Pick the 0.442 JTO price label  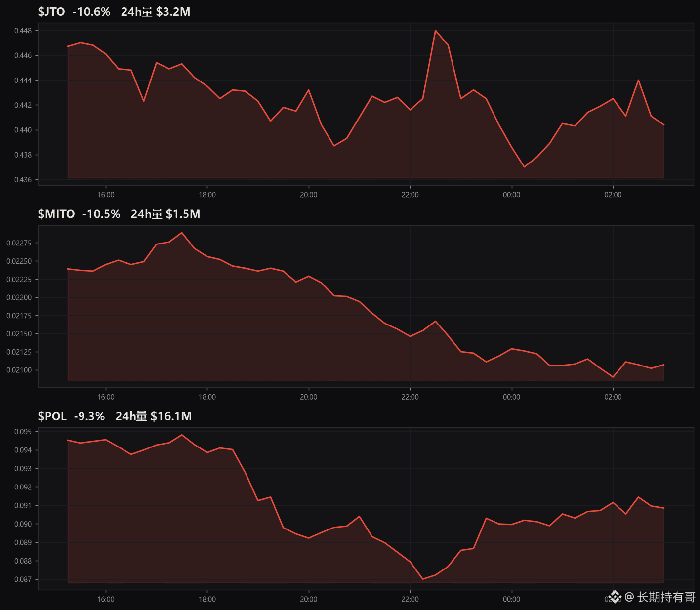coord(23,105)
